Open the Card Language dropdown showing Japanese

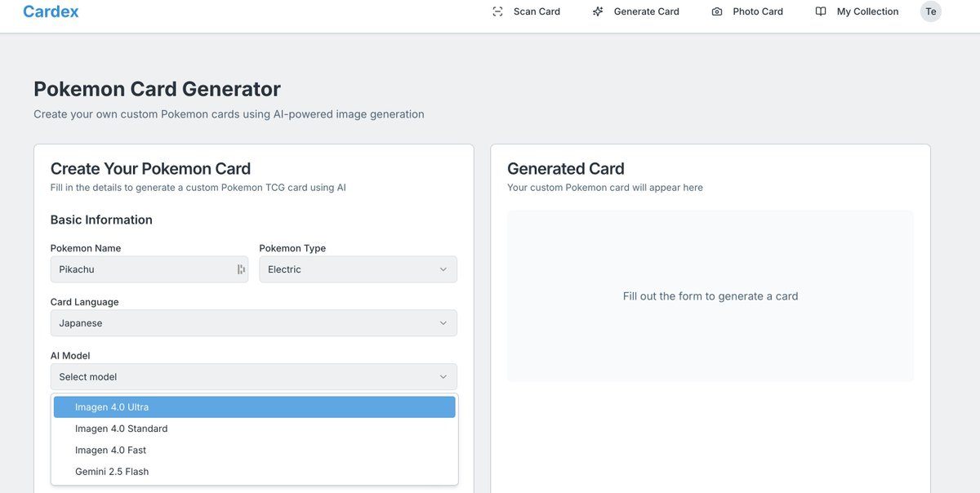click(x=254, y=323)
